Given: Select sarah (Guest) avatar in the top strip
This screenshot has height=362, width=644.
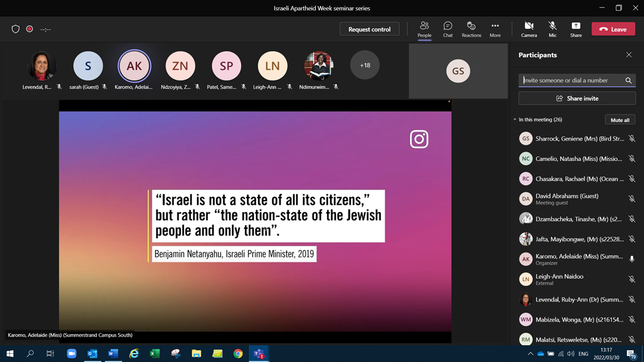Looking at the screenshot, I should click(x=88, y=65).
